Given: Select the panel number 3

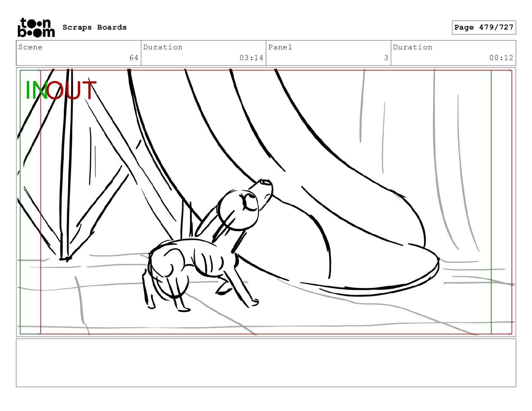Looking at the screenshot, I should point(386,58).
